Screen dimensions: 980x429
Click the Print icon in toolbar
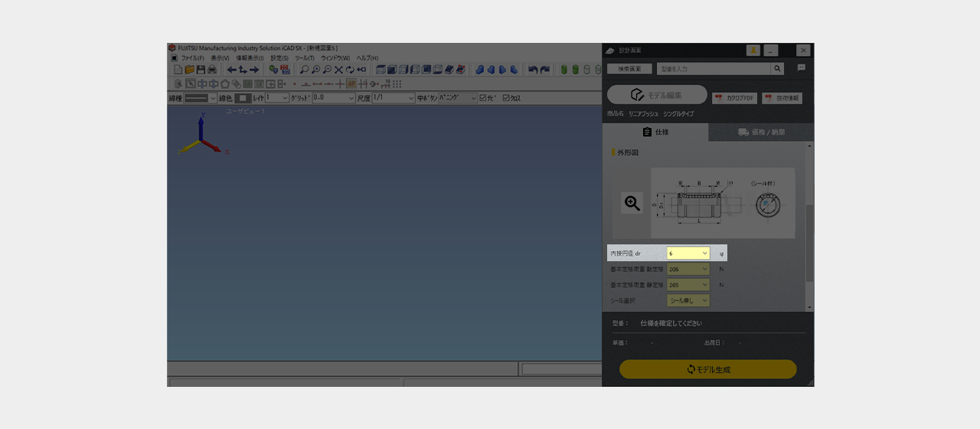[x=211, y=70]
